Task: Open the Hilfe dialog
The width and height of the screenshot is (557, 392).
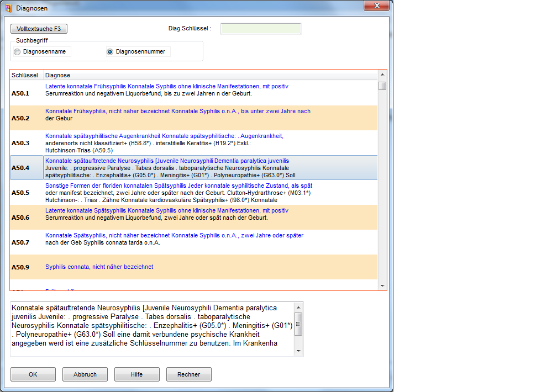Action: tap(136, 374)
